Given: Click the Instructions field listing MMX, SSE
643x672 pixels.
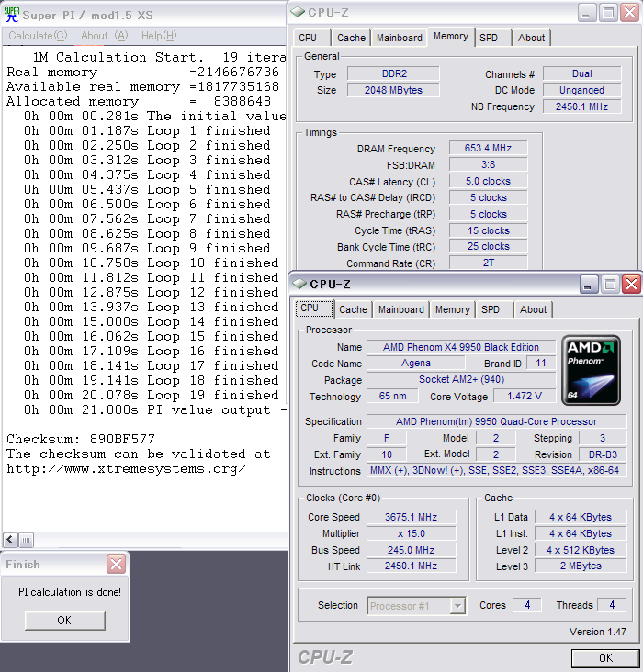Looking at the screenshot, I should pos(497,471).
